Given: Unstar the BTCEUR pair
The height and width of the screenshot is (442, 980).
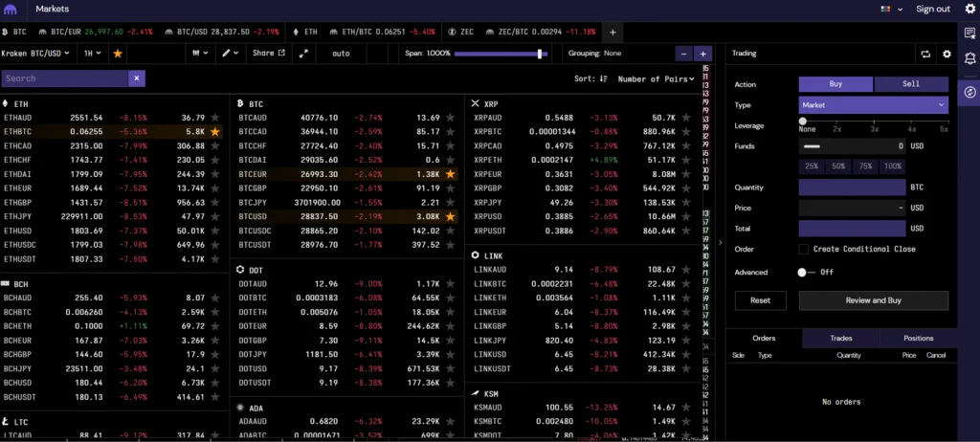Looking at the screenshot, I should (x=450, y=174).
